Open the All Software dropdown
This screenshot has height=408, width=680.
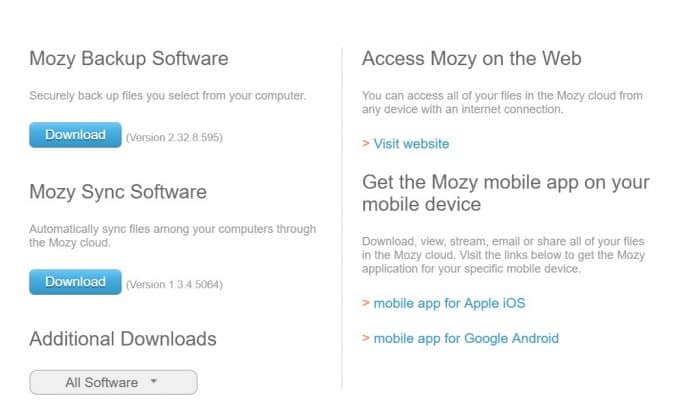tap(113, 382)
